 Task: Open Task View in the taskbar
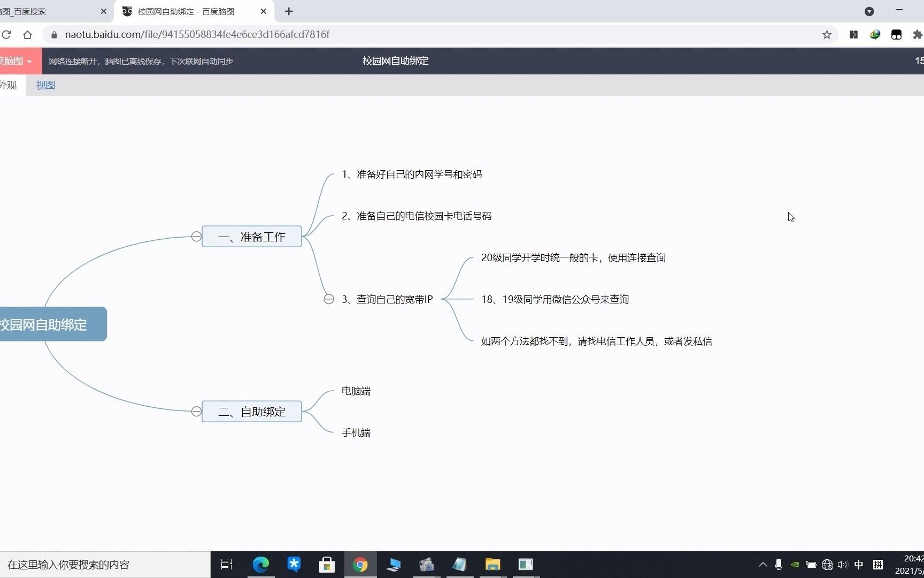tap(227, 565)
